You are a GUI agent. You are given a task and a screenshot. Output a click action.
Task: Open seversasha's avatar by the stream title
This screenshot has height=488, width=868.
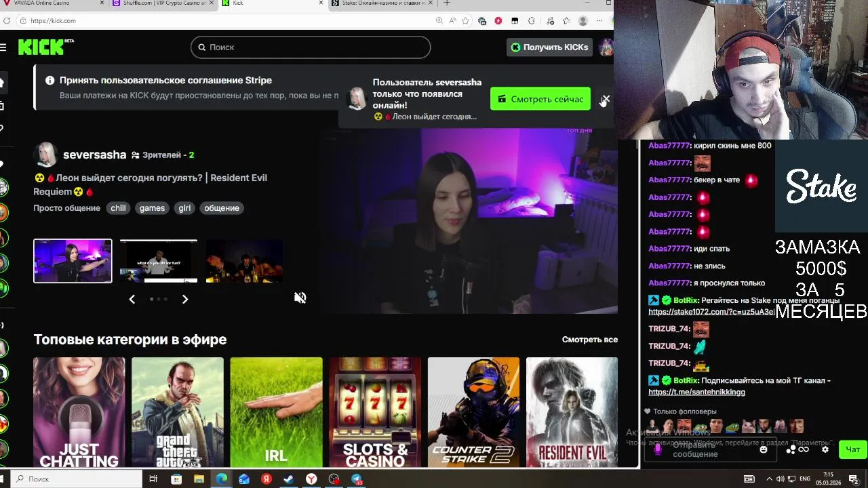[45, 155]
